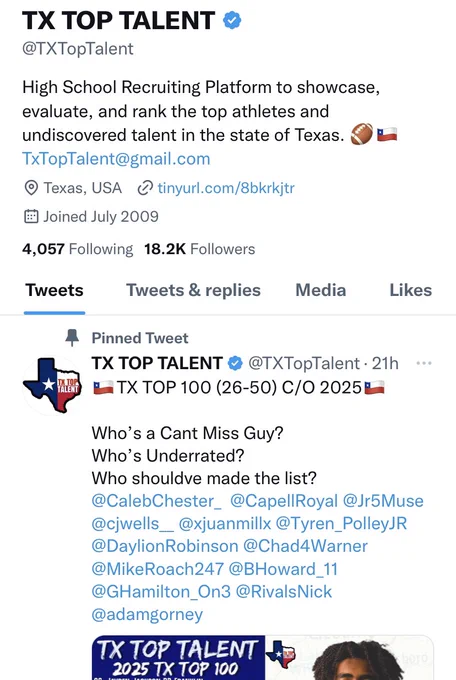Image resolution: width=456 pixels, height=680 pixels.
Task: Click the chain link icon beside tinyurl
Action: pyautogui.click(x=145, y=188)
